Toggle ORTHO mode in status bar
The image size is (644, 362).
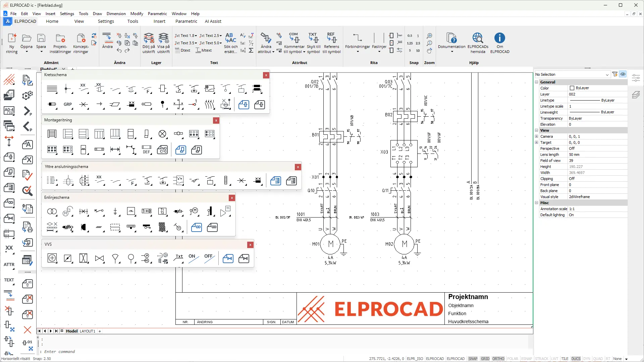pyautogui.click(x=498, y=359)
